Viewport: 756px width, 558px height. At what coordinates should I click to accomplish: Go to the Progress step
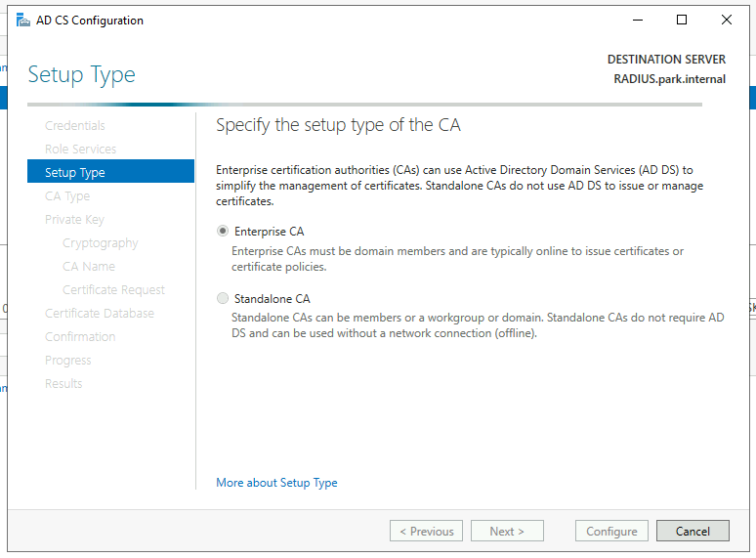[68, 361]
